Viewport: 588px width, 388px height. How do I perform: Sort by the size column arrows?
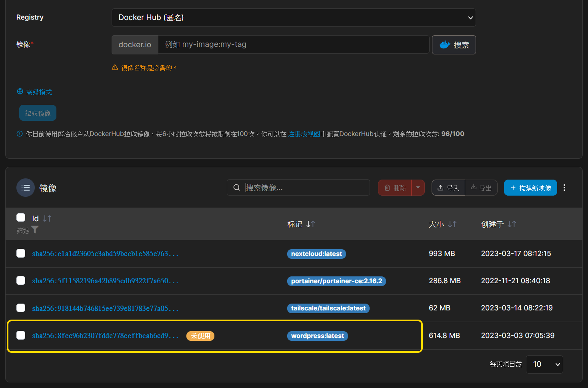click(x=452, y=224)
